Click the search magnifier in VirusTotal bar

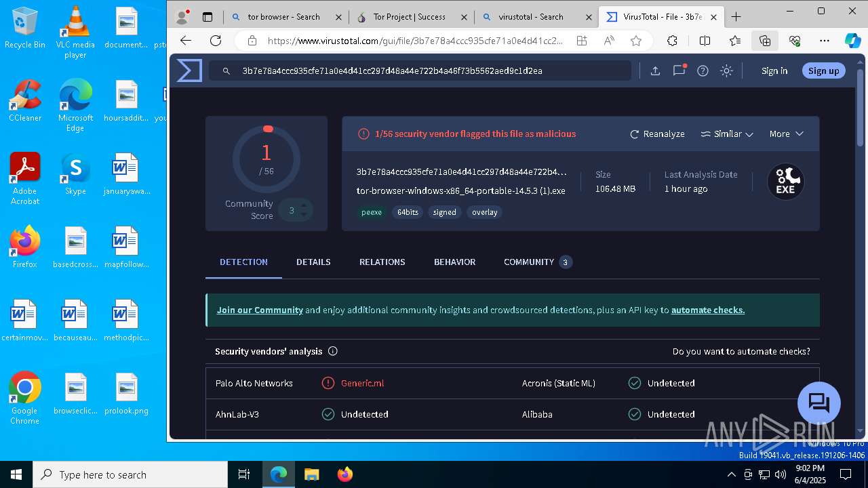(x=226, y=70)
